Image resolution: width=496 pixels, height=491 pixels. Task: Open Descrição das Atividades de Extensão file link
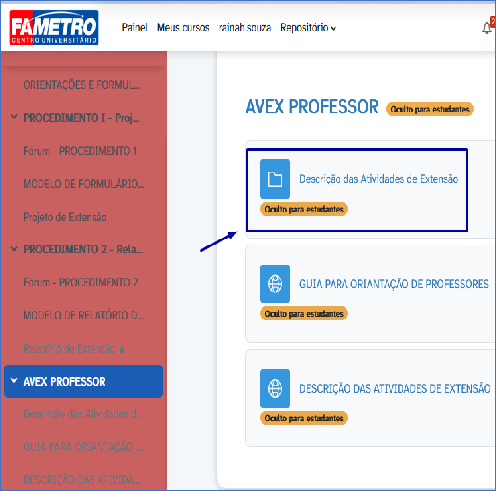pos(378,179)
